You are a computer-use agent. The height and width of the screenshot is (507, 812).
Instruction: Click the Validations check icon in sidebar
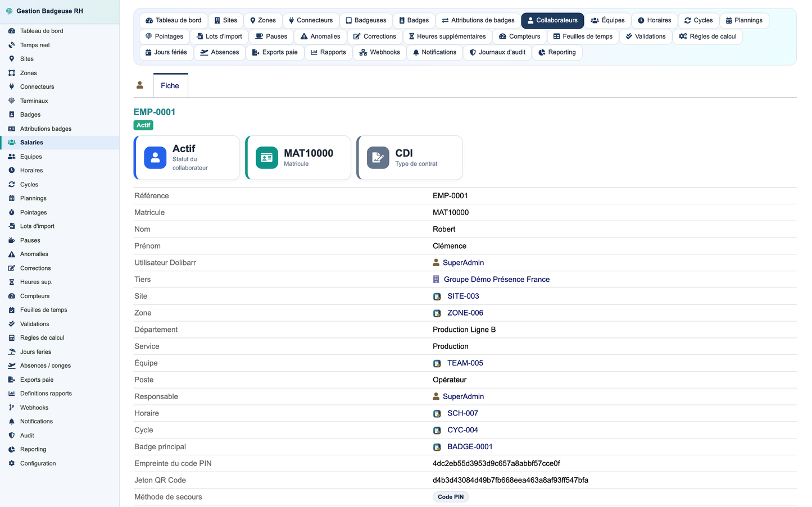pyautogui.click(x=11, y=324)
